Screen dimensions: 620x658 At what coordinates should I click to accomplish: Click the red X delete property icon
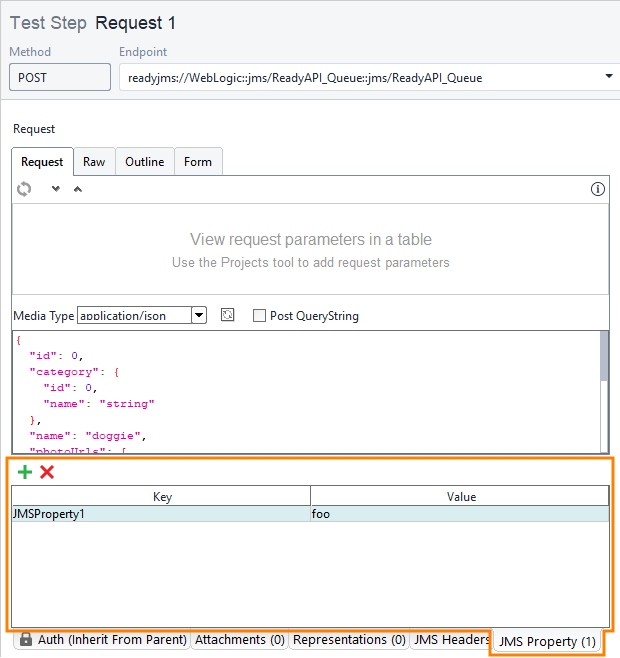pos(47,472)
